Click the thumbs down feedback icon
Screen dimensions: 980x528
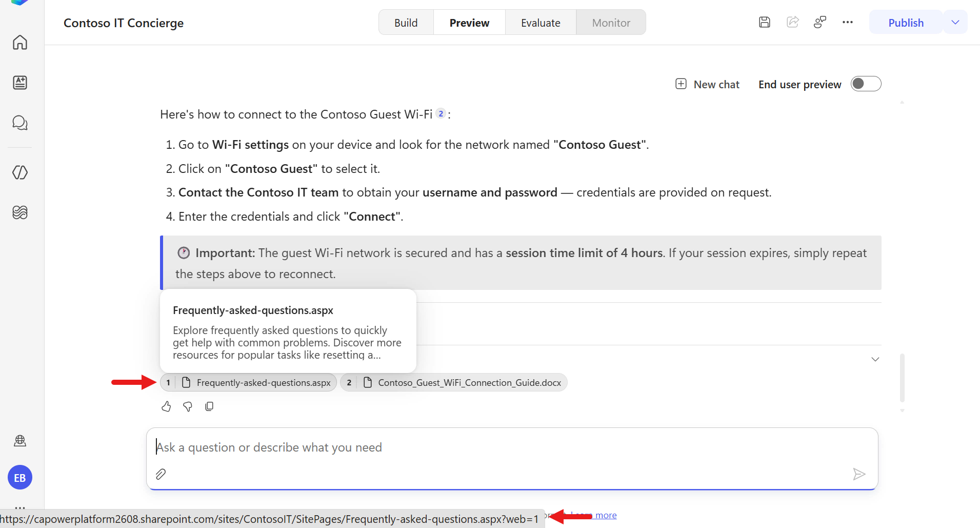tap(188, 406)
